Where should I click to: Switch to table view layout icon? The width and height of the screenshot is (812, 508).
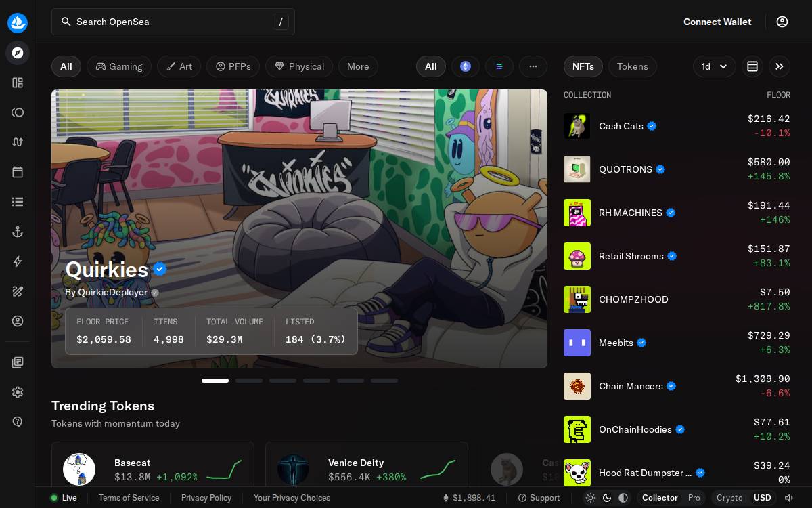click(x=752, y=66)
